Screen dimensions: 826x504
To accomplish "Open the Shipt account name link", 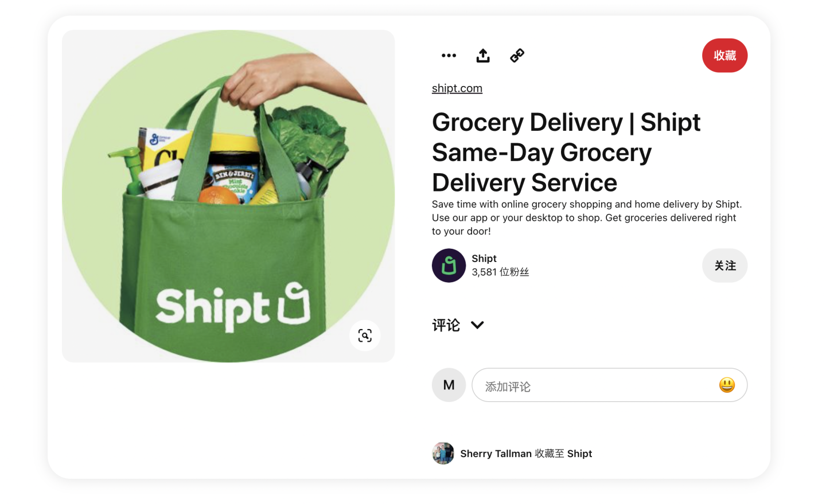I will click(484, 259).
